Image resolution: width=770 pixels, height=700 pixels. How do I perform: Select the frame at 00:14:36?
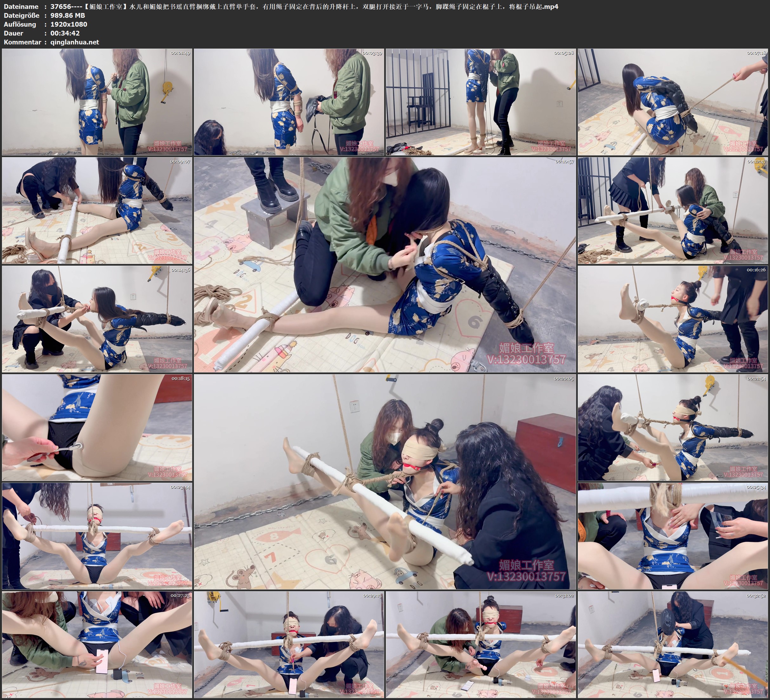[x=97, y=319]
